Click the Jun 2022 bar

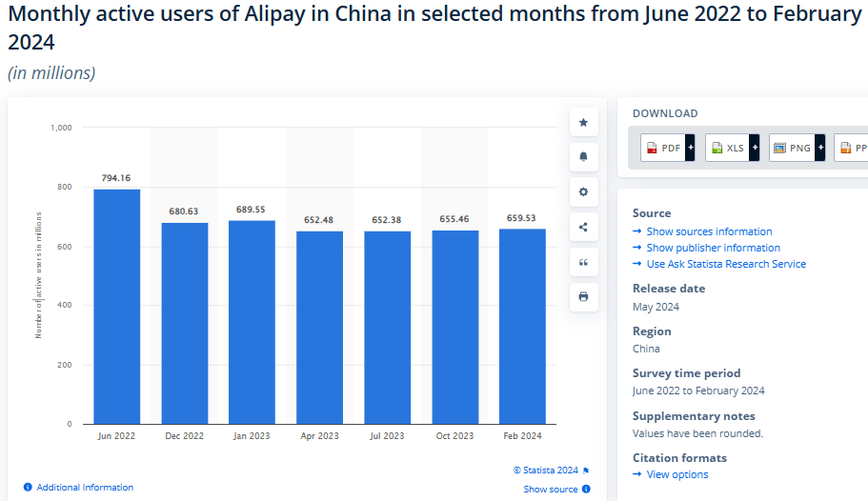tap(117, 307)
